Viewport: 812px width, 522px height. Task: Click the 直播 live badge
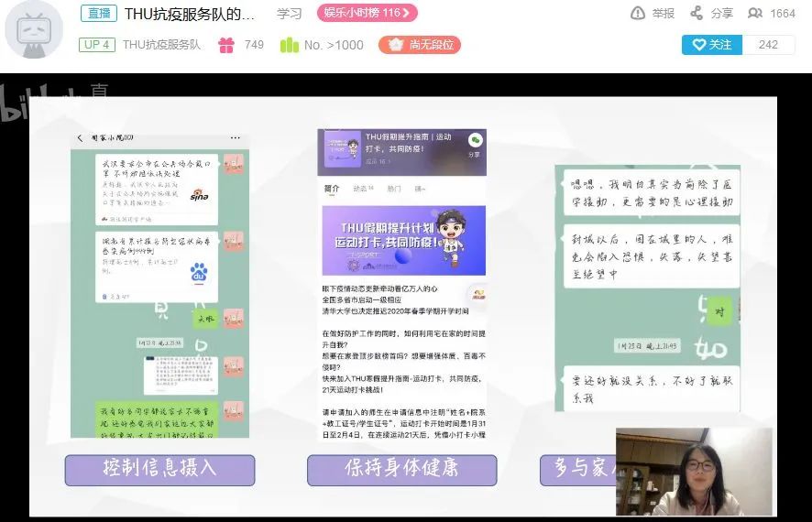(98, 13)
